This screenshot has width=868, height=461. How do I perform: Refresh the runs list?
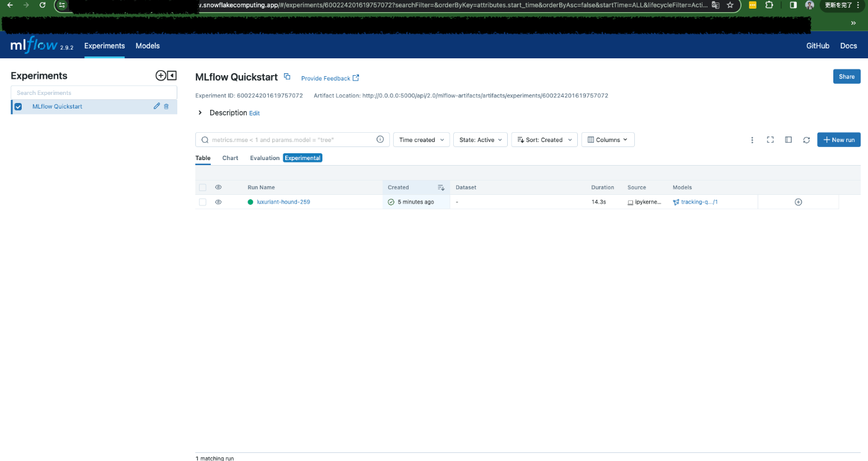coord(806,140)
